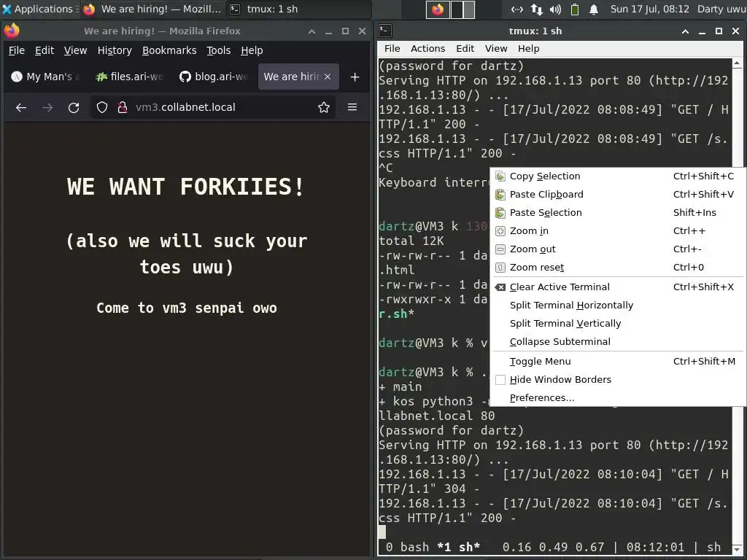
Task: Click the Firefox forward arrow
Action: (x=47, y=108)
